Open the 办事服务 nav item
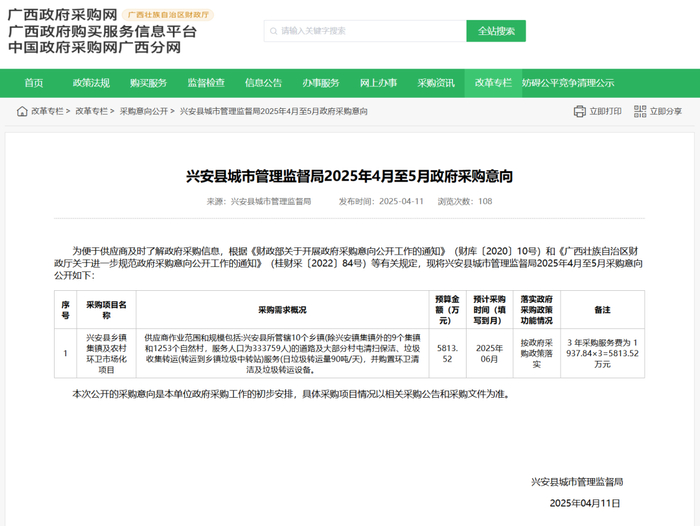This screenshot has width=700, height=526. pos(321,83)
